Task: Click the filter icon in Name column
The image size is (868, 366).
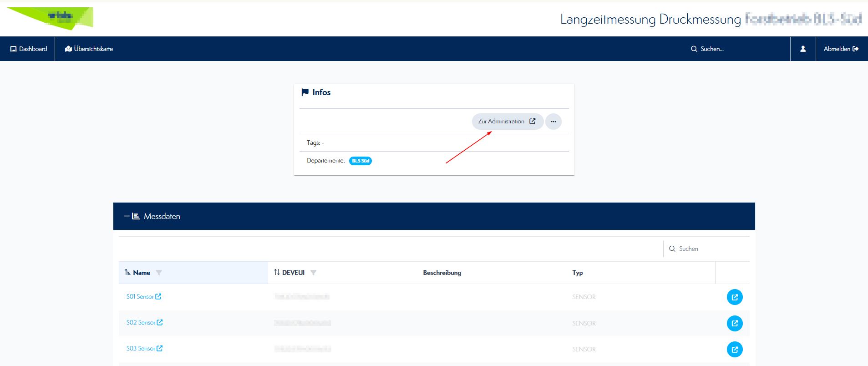Action: tap(159, 273)
